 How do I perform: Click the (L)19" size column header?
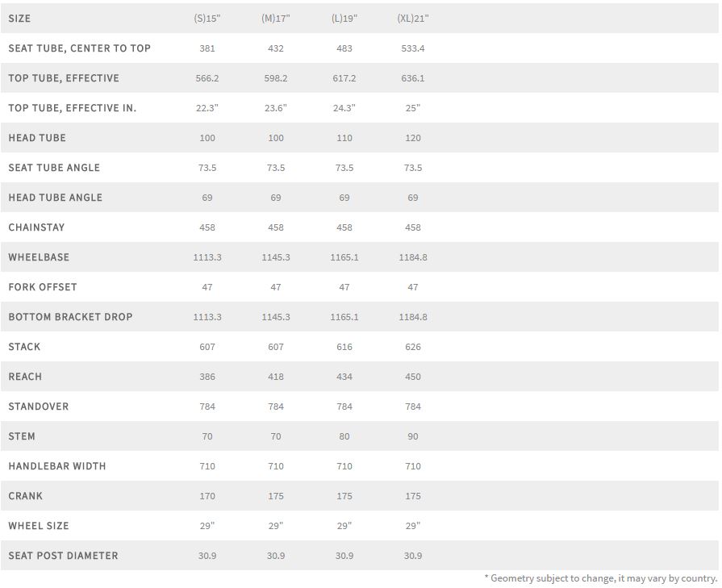point(344,19)
